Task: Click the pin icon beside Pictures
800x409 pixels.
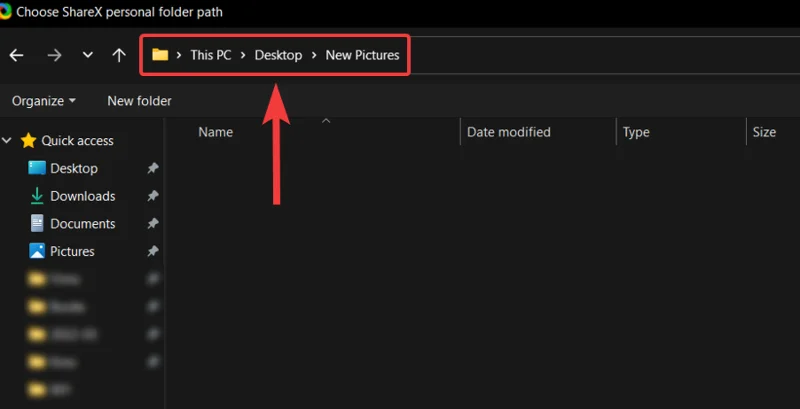Action: (153, 251)
